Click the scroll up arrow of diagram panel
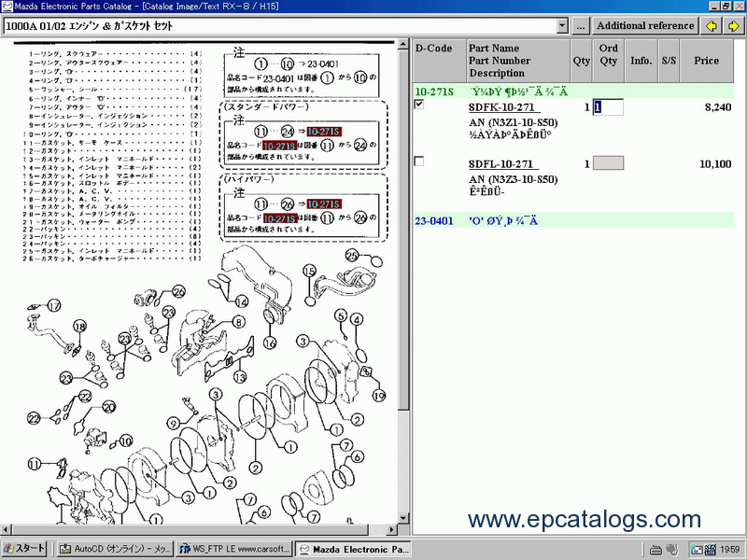Image resolution: width=747 pixels, height=560 pixels. click(x=403, y=44)
